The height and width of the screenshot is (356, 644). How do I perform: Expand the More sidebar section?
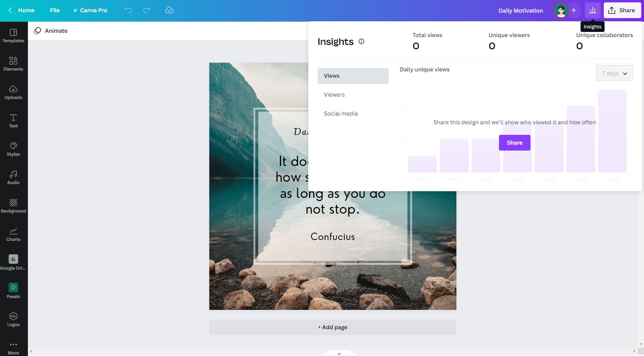click(x=13, y=349)
